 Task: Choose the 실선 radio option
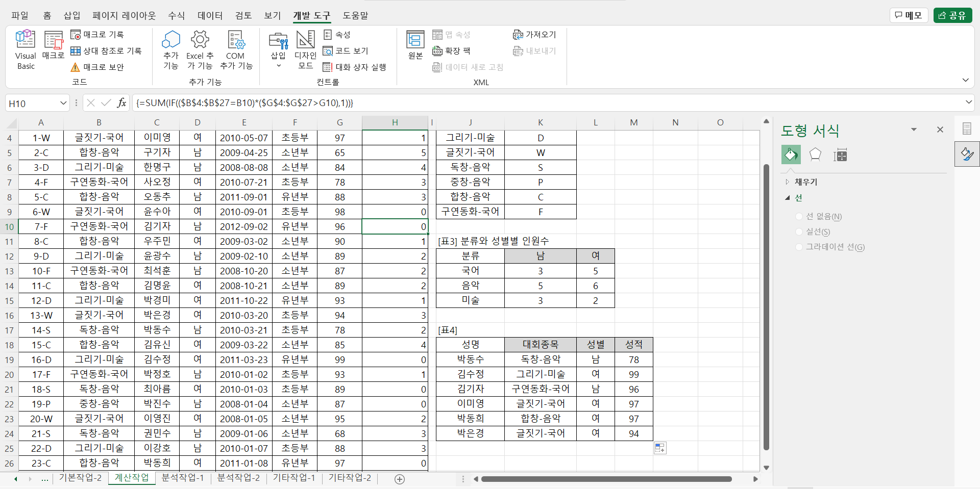(799, 232)
